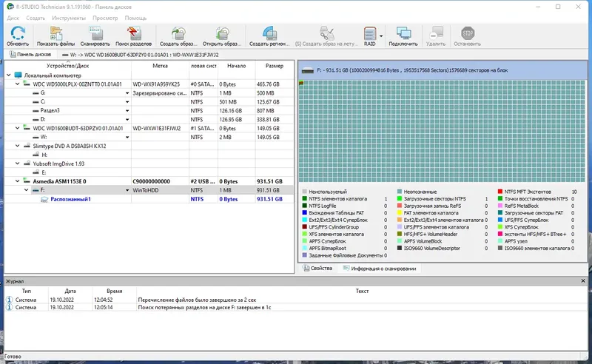Select Распознанный1 recognized partition

(x=70, y=199)
